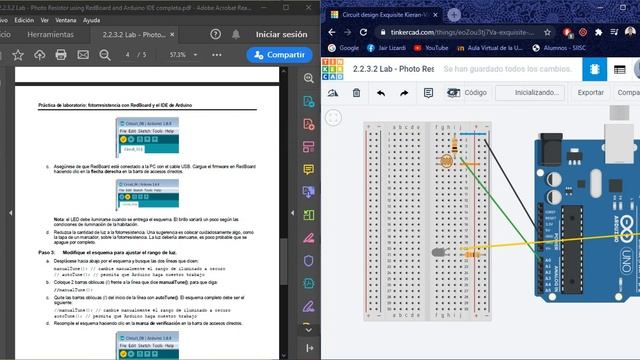The image size is (640, 360).
Task: Select the photoresistor on the breadboard
Action: click(x=447, y=161)
